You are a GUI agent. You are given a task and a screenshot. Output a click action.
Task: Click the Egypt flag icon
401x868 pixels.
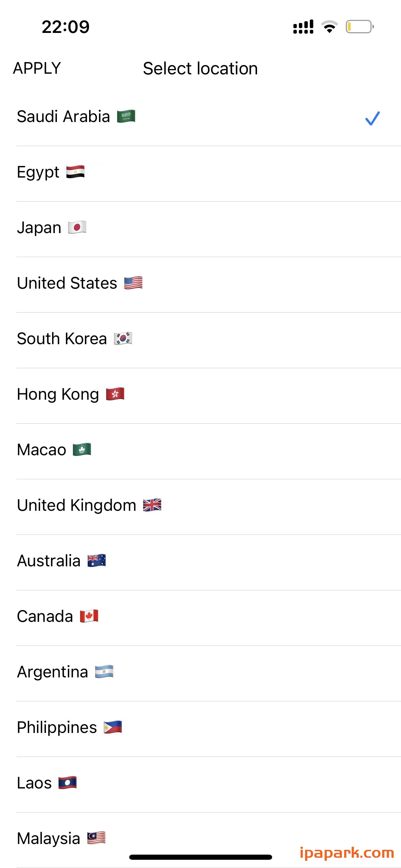click(x=76, y=171)
